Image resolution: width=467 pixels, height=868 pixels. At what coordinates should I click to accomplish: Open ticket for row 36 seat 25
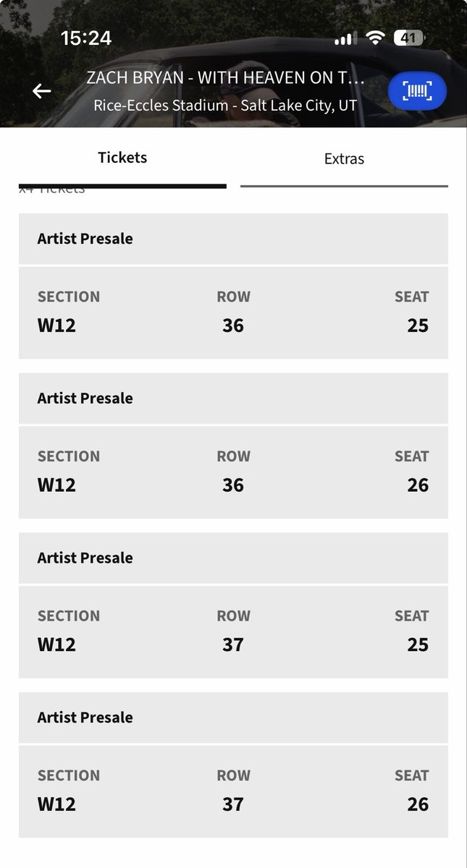pos(233,312)
